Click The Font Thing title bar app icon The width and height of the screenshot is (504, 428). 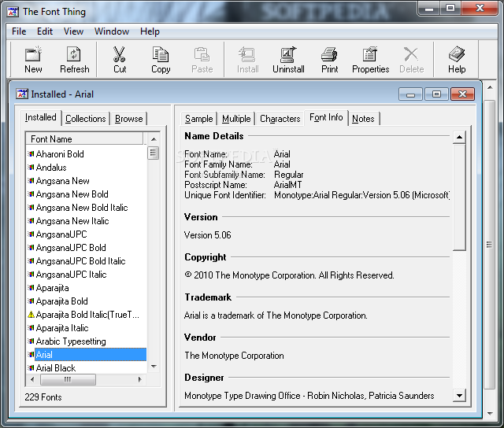pyautogui.click(x=13, y=12)
